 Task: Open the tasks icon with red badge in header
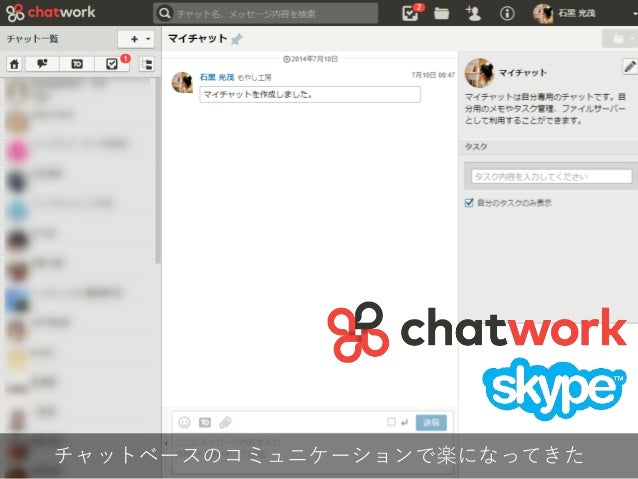click(x=411, y=13)
